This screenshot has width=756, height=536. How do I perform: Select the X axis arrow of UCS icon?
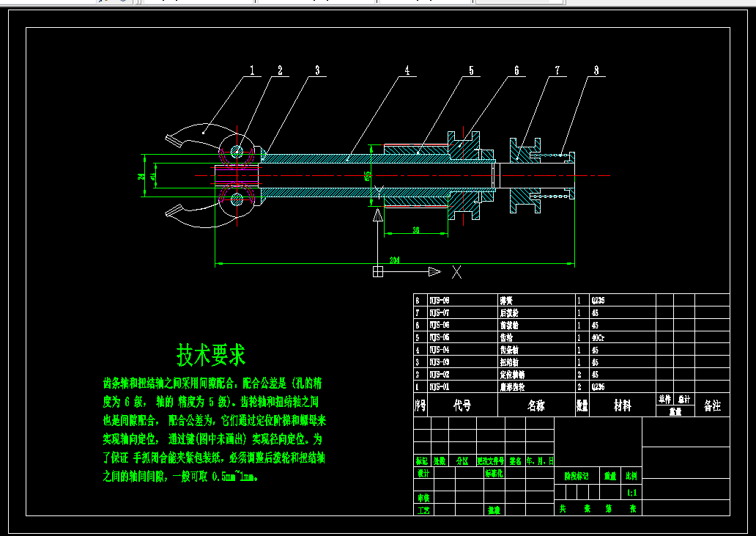pos(435,272)
